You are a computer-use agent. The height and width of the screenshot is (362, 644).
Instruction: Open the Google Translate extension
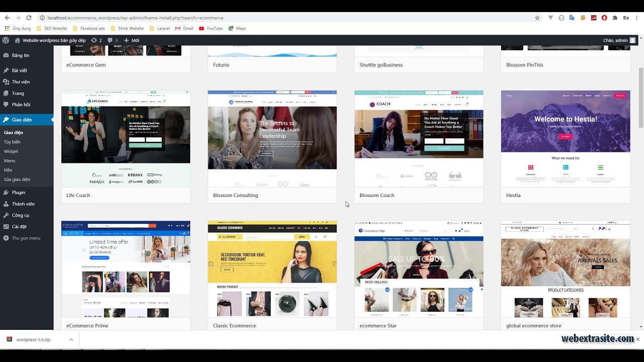coord(572,18)
